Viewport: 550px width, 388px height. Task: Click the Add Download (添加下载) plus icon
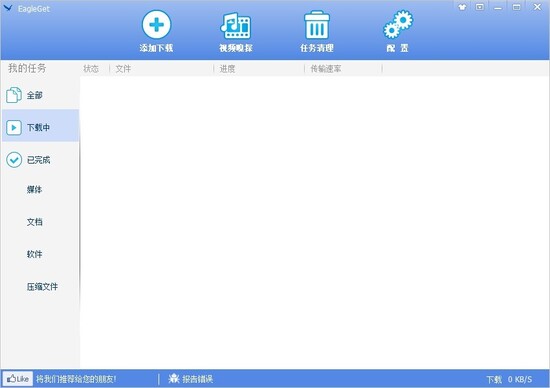pos(156,25)
